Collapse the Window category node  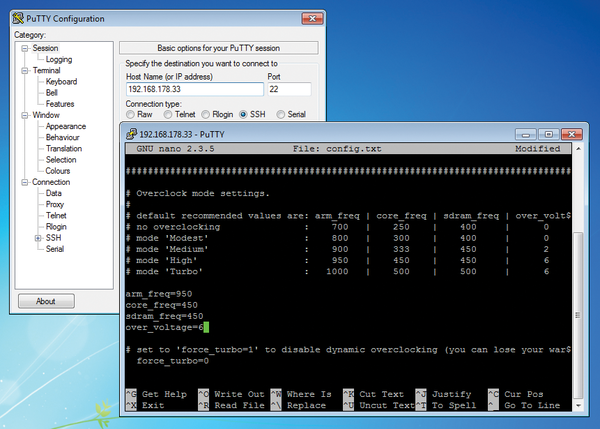pos(25,115)
